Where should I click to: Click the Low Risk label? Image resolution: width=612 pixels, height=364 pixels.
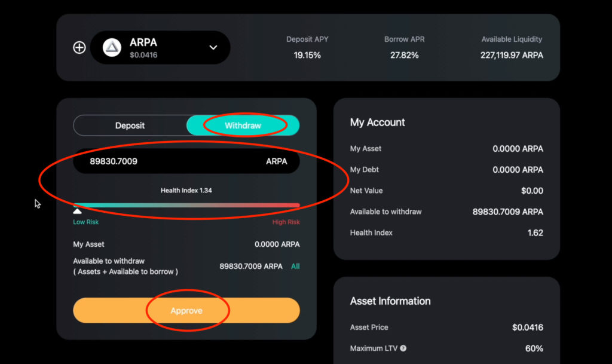tap(86, 222)
